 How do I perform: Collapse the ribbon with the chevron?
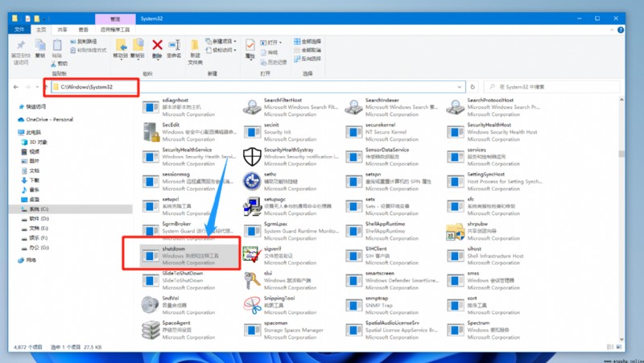coord(612,30)
